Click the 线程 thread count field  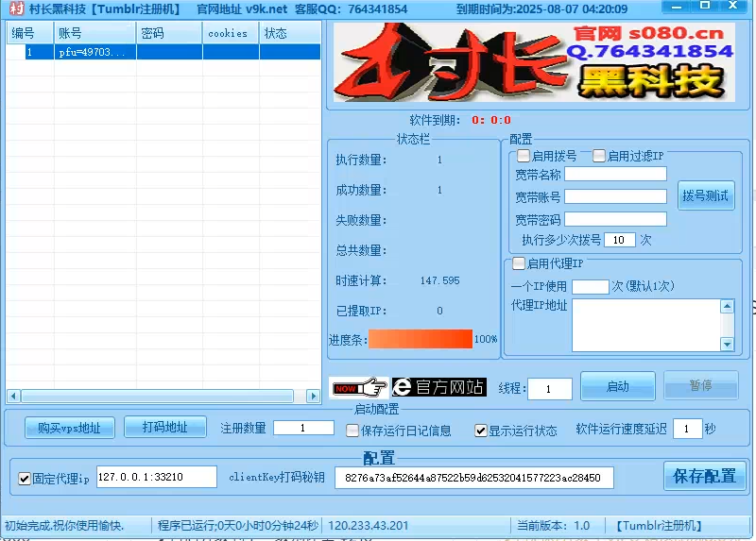pyautogui.click(x=550, y=389)
